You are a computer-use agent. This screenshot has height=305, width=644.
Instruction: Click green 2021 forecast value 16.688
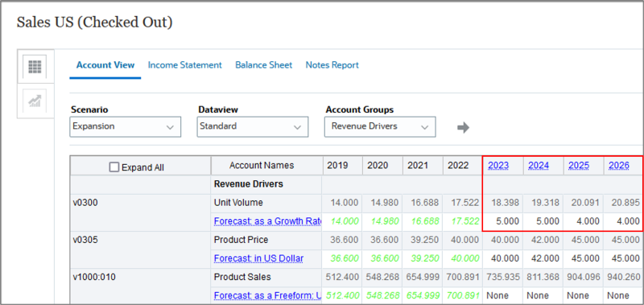[x=425, y=221]
